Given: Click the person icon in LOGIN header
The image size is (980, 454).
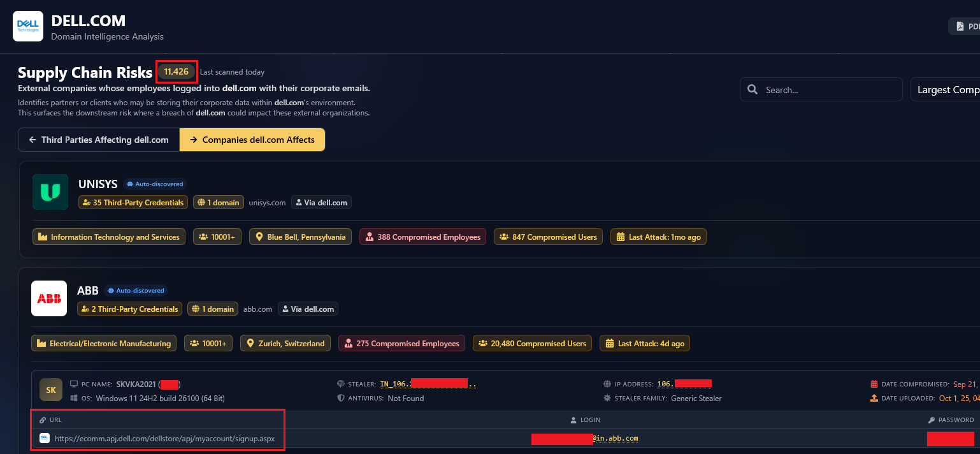Looking at the screenshot, I should click(573, 420).
